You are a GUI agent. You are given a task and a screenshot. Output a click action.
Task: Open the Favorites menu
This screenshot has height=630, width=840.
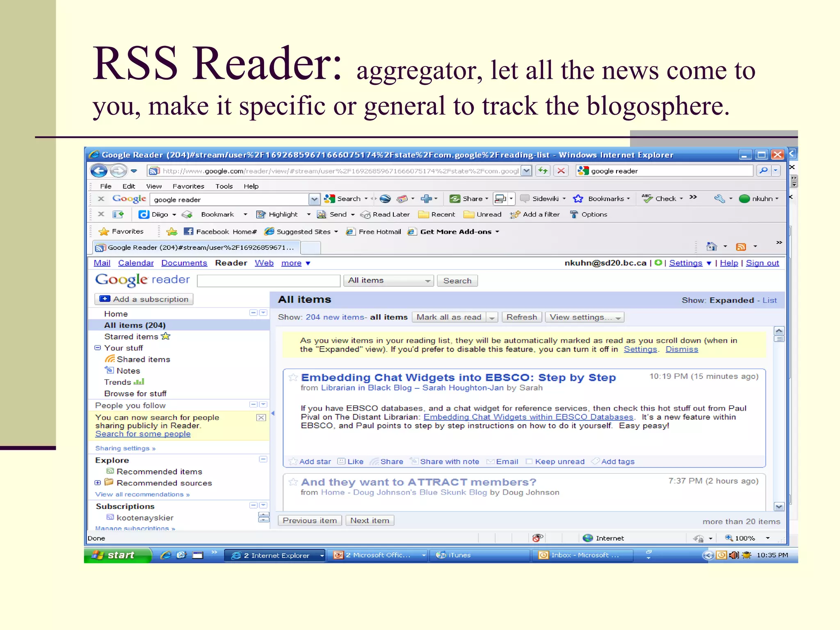tap(188, 186)
